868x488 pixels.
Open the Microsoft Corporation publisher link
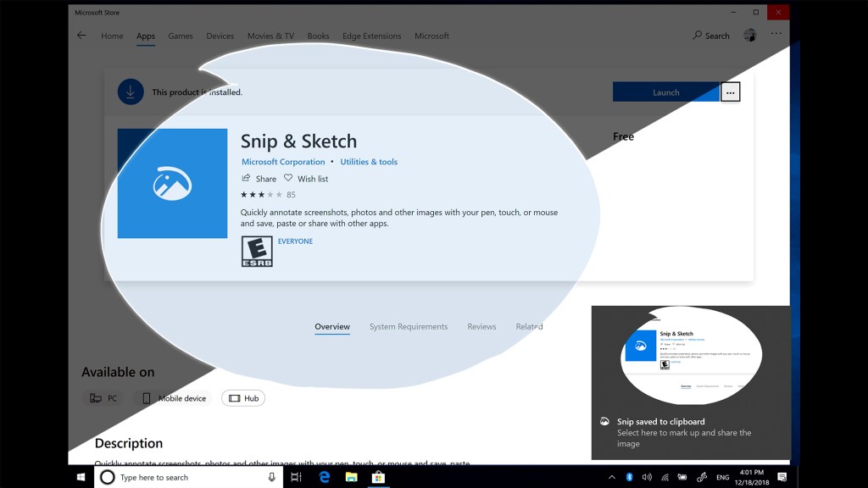[283, 162]
